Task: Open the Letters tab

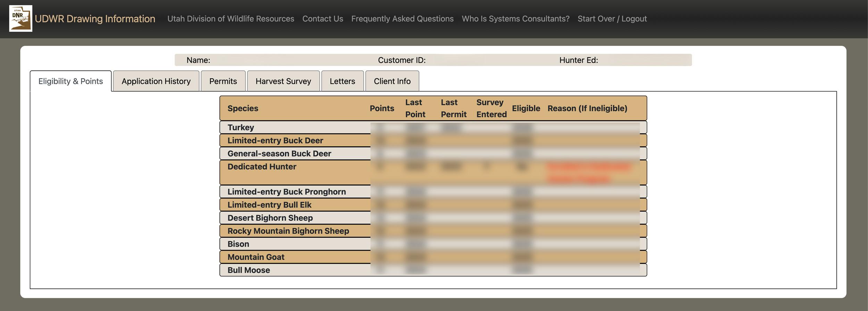Action: (x=342, y=81)
